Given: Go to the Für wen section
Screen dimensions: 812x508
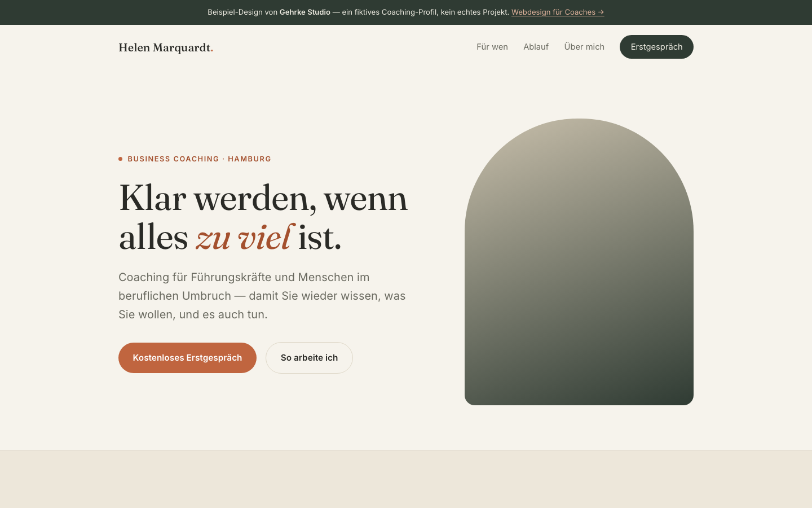Looking at the screenshot, I should tap(492, 47).
